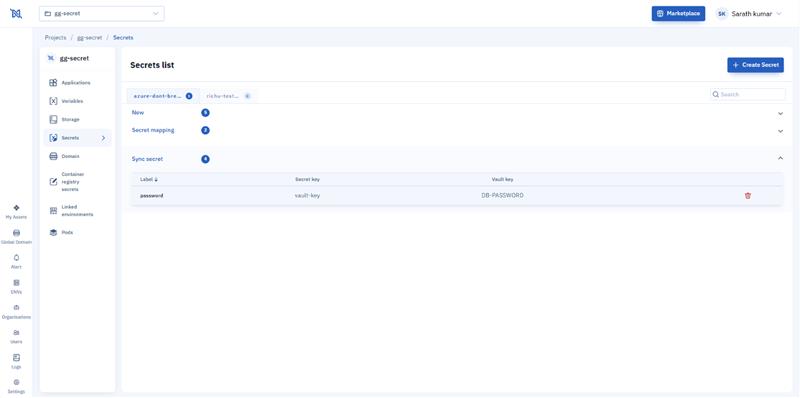Open the Sarath kumar user menu chevron
The height and width of the screenshot is (398, 800).
click(x=779, y=14)
